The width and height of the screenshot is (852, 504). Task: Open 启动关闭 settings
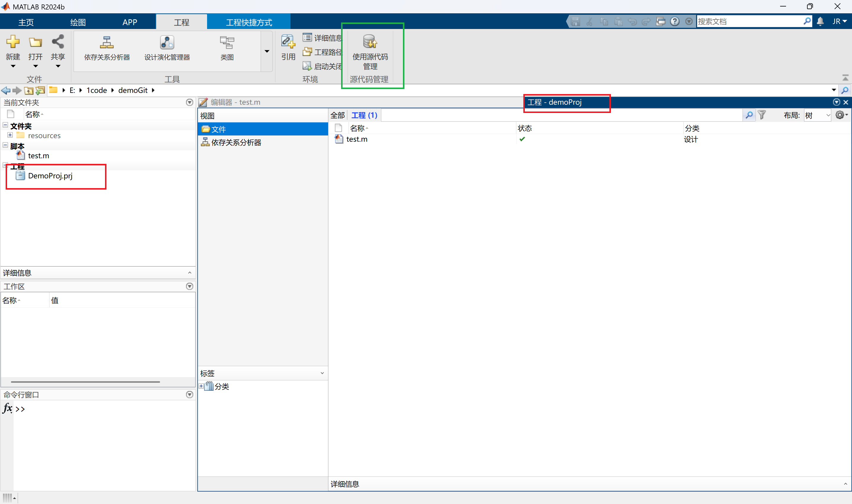322,66
